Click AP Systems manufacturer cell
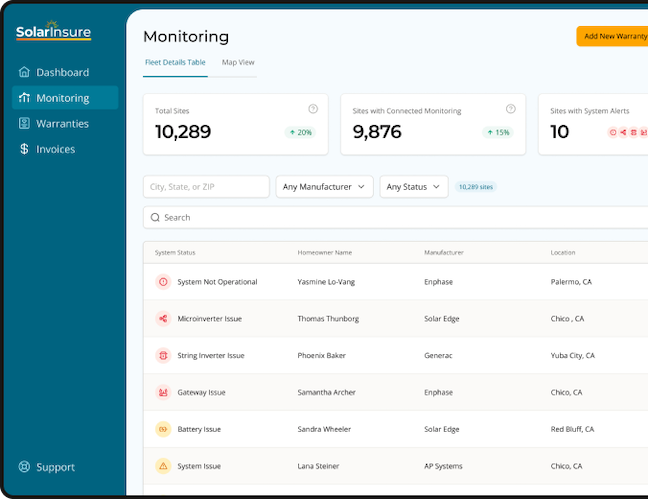The image size is (648, 499). pyautogui.click(x=443, y=466)
